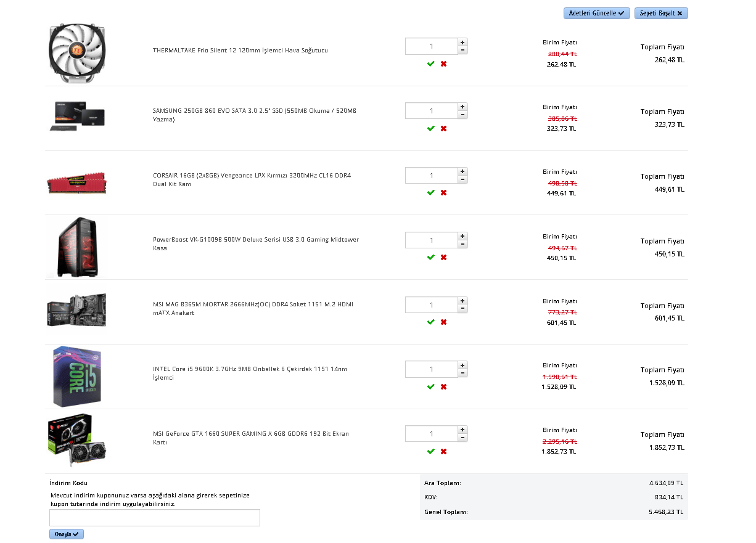Select quantity field of SAMSUNG SSD
Viewport: 756px width, 543px height.
432,111
